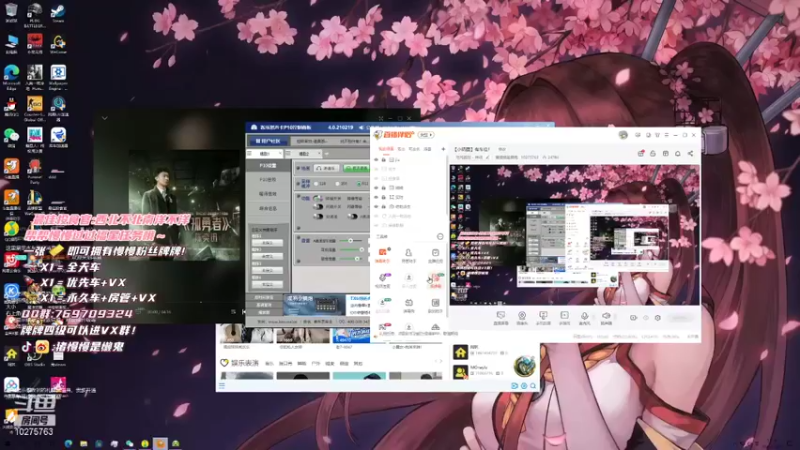The height and width of the screenshot is (450, 800).
Task: Toggle the lock on the top source row
Action: pyautogui.click(x=384, y=160)
